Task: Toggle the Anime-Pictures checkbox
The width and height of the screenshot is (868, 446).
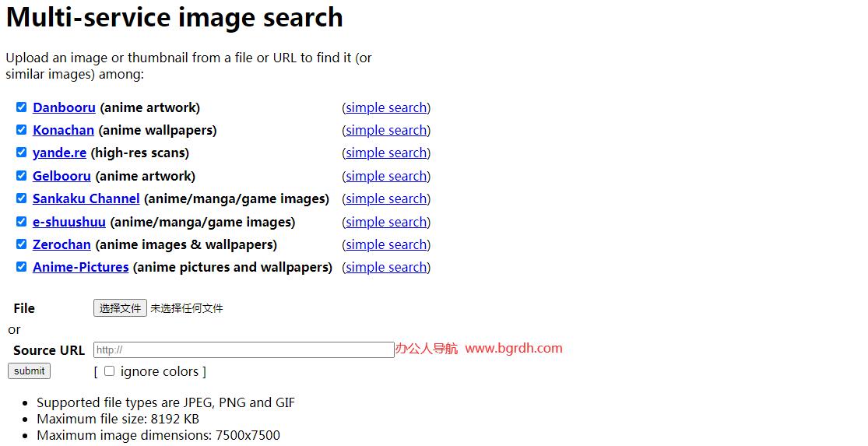Action: coord(21,267)
